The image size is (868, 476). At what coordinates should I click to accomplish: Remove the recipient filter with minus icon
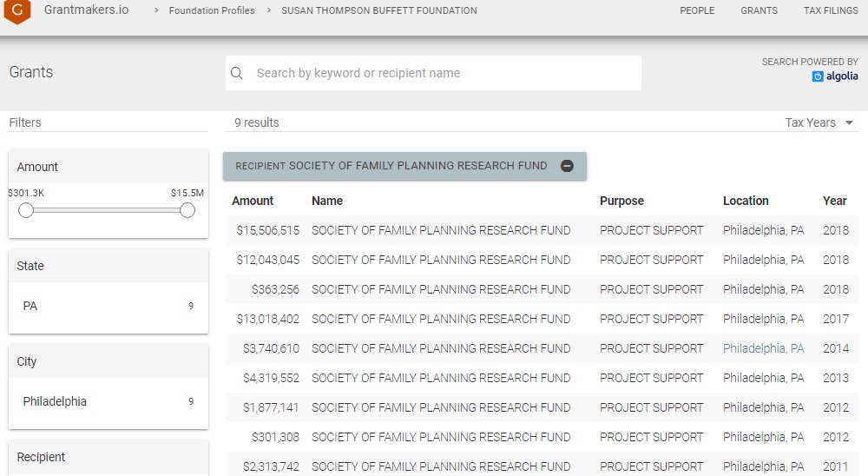pos(567,166)
